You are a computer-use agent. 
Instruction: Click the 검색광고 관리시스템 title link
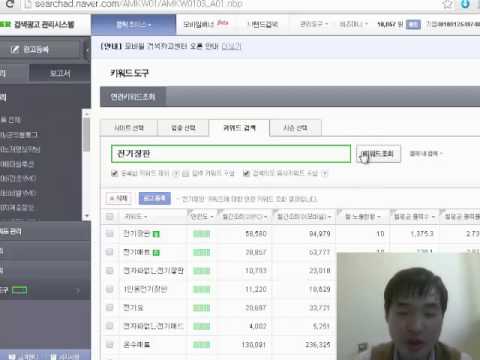[44, 24]
